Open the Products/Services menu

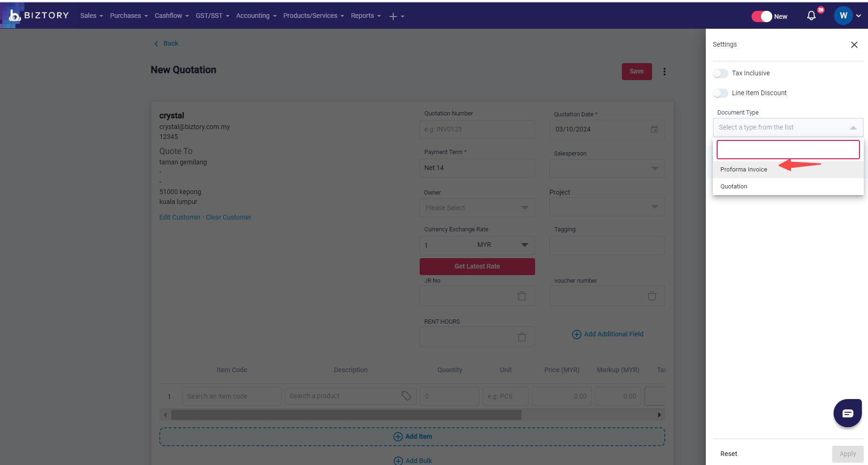(x=314, y=16)
